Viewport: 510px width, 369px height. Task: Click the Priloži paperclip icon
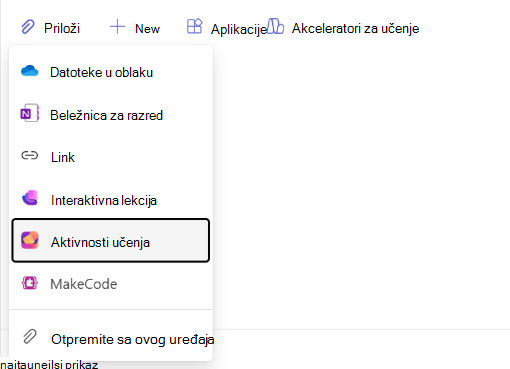click(x=28, y=27)
